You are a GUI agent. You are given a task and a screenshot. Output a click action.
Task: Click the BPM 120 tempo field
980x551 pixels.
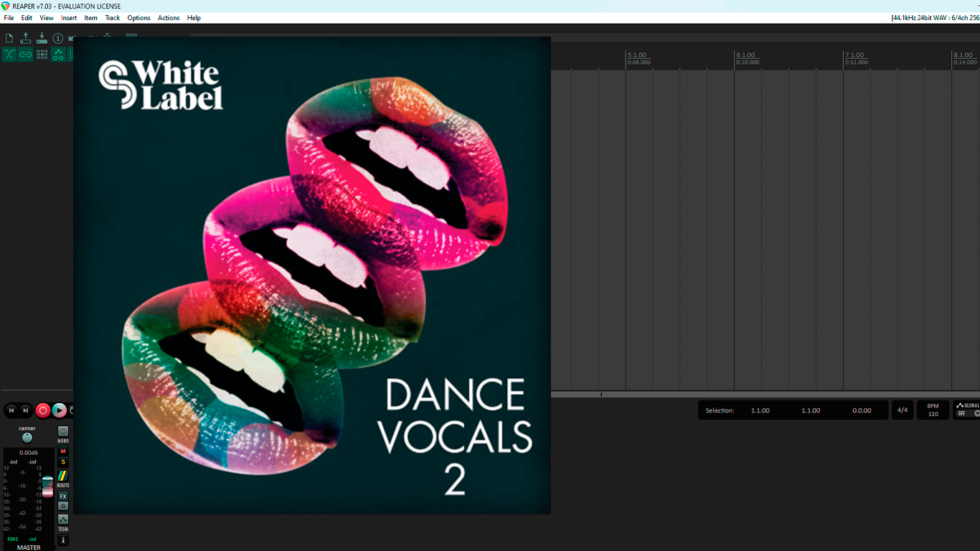pyautogui.click(x=933, y=410)
